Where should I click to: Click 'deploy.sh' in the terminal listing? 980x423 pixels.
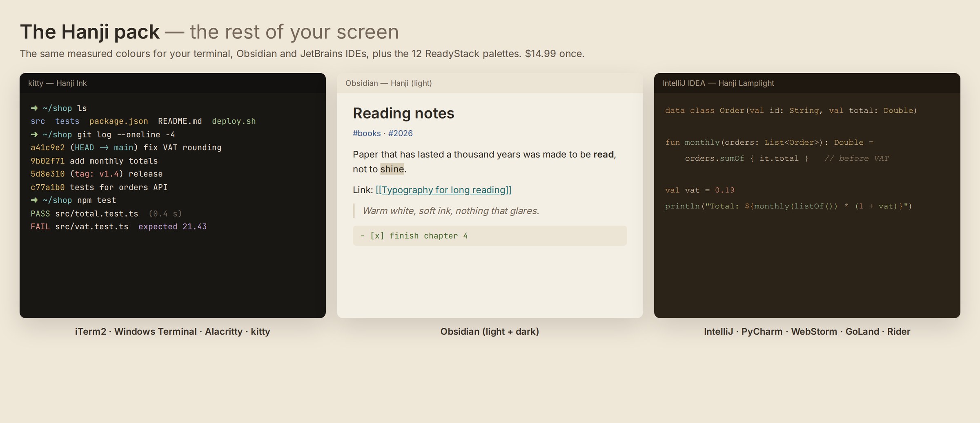point(234,121)
